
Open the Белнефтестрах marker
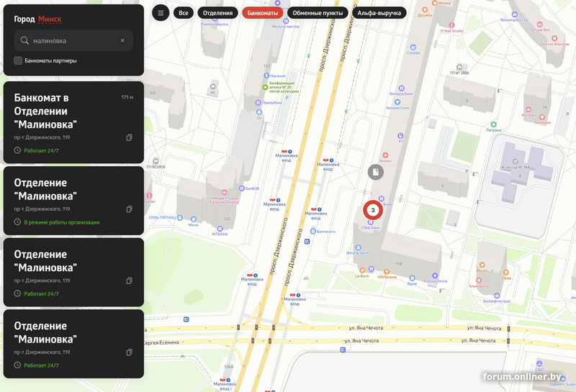[x=497, y=296]
